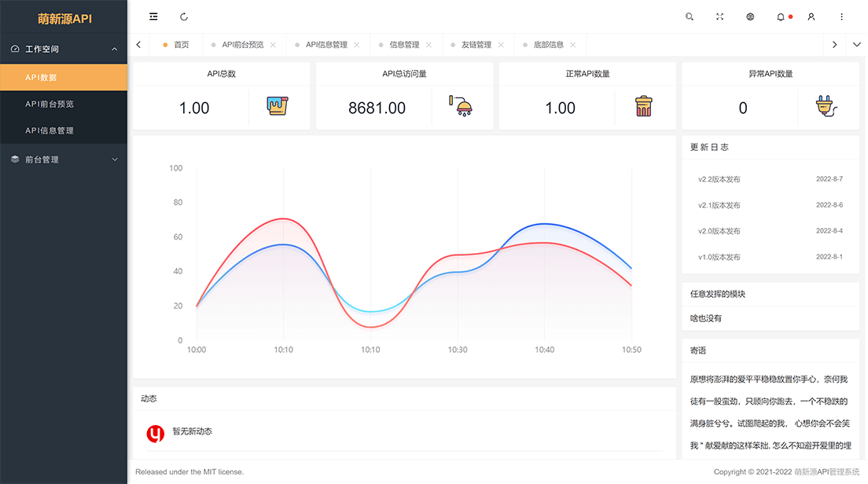Screen dimensions: 868x484
Task: Select API信息管理 in the sidebar
Action: click(50, 130)
